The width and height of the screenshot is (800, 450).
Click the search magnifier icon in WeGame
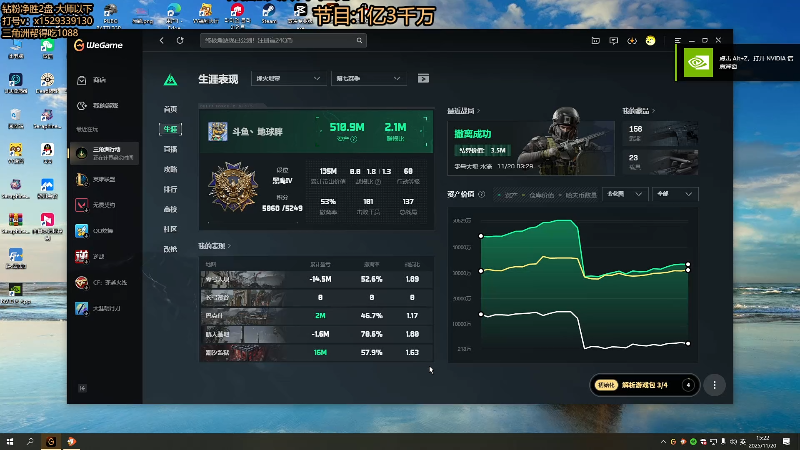(359, 40)
